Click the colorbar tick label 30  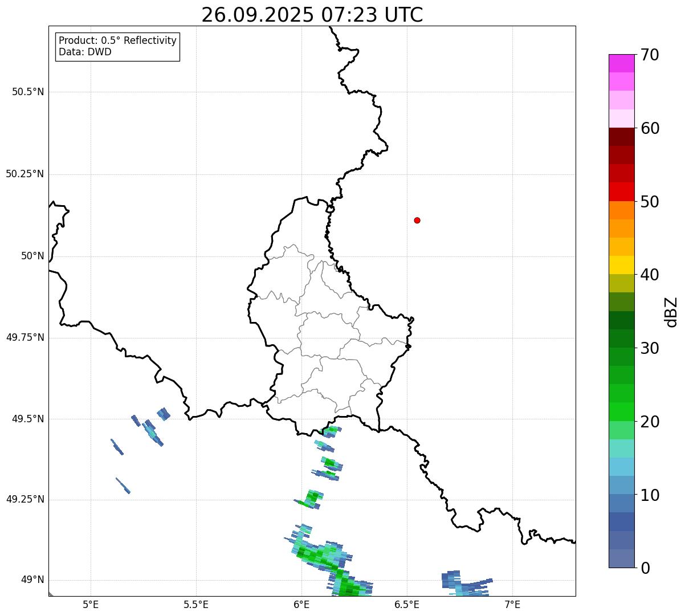point(650,348)
